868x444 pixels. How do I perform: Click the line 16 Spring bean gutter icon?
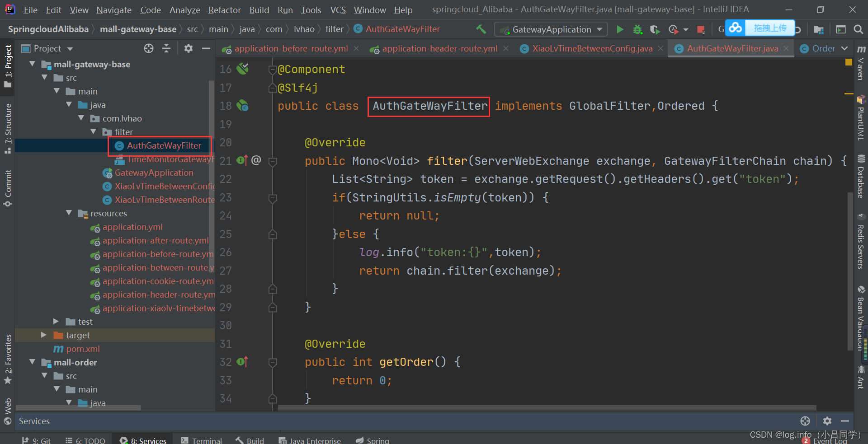tap(243, 69)
